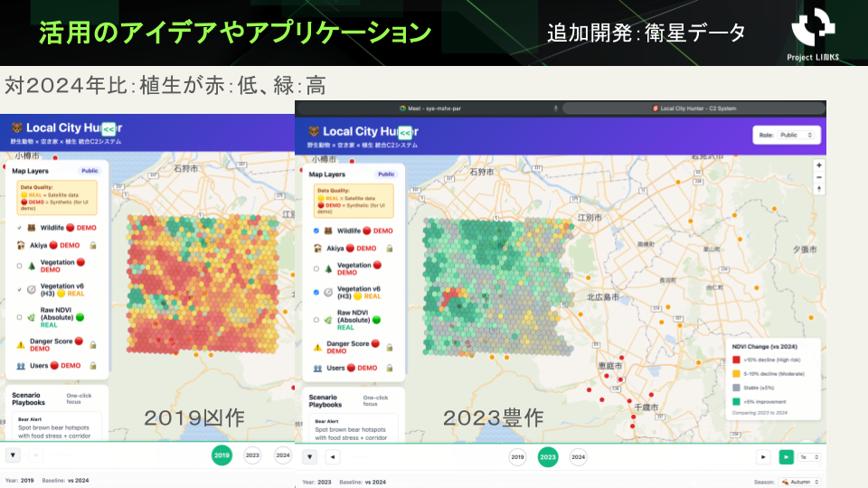Select year 2023 in the 2023 screenshot timeline
Screen dimensions: 868x488
point(548,457)
